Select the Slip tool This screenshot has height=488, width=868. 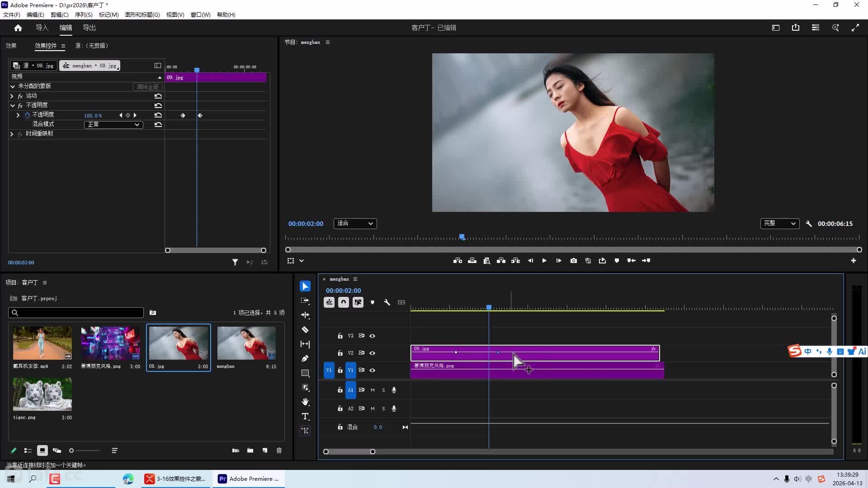[x=305, y=344]
